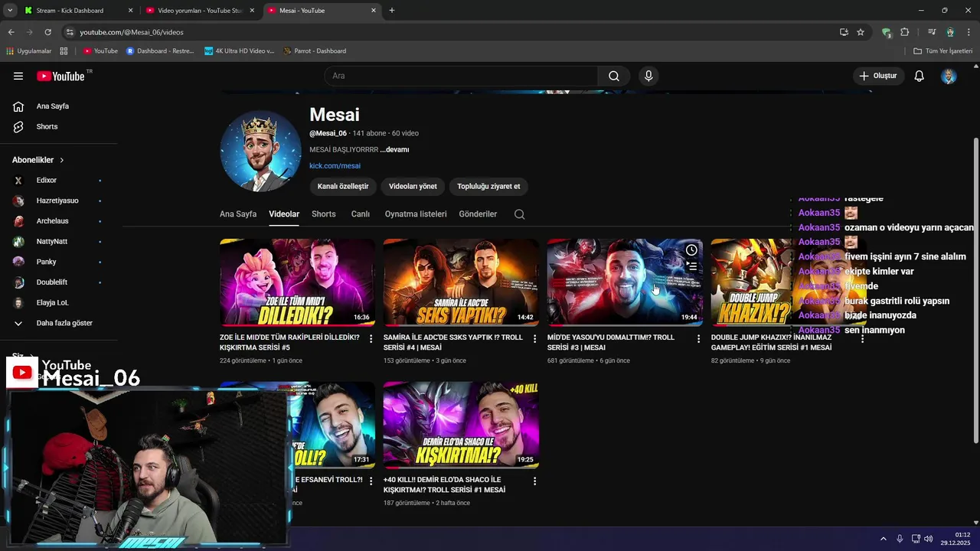The image size is (980, 551).
Task: Expand the Abonelikler section chevron
Action: click(x=61, y=160)
